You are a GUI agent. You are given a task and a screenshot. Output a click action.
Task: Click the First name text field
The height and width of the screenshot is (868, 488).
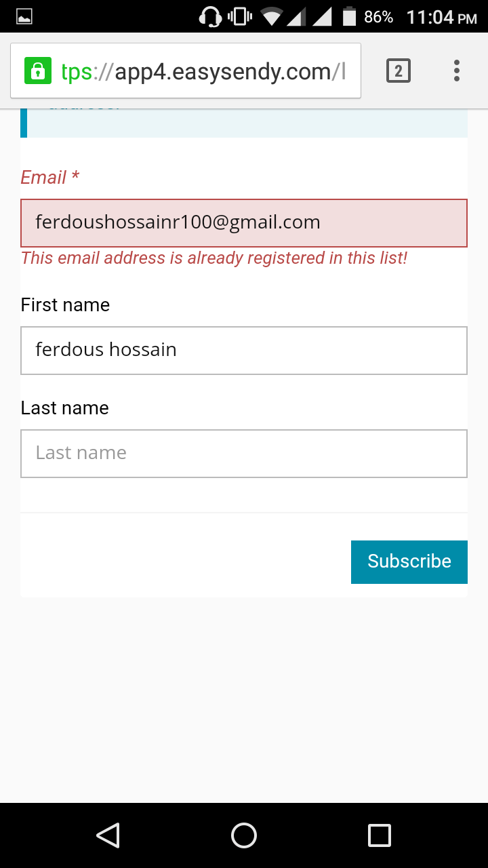[x=244, y=350]
